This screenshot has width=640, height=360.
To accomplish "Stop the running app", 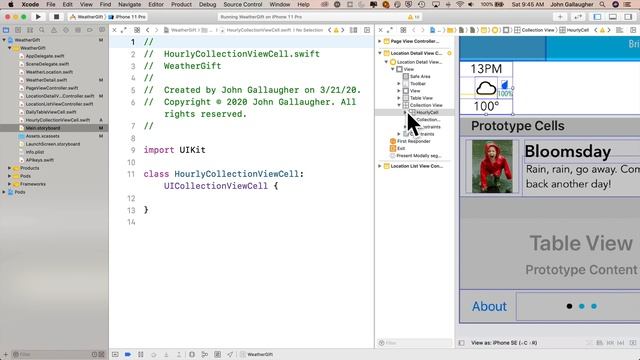I will (56, 17).
